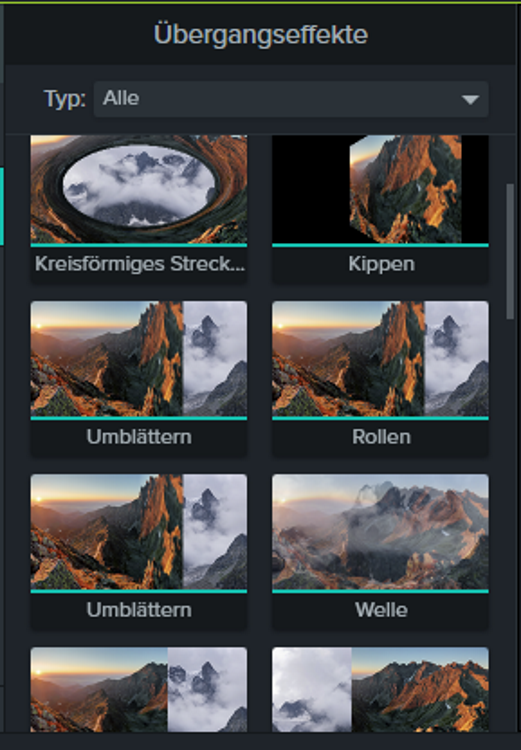Click the Typ: label

(65, 99)
